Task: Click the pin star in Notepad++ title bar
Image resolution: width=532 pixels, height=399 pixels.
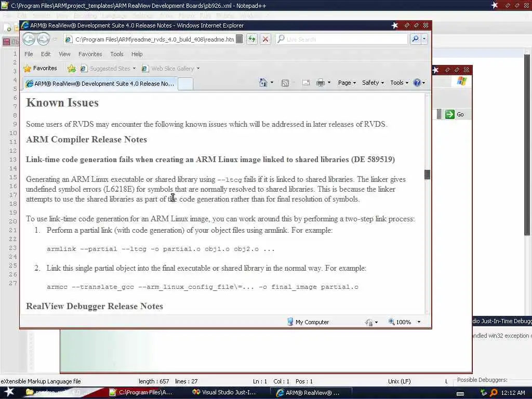Action: coord(495,5)
